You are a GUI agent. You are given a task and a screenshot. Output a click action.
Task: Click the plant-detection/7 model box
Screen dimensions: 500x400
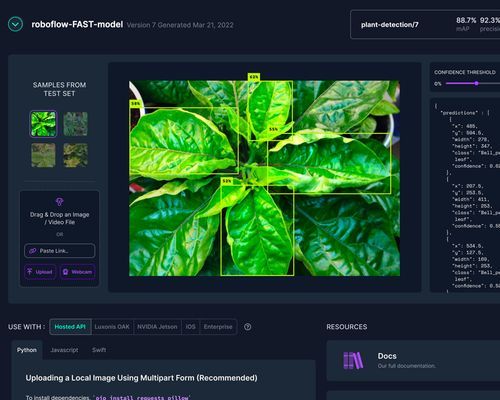tap(425, 24)
